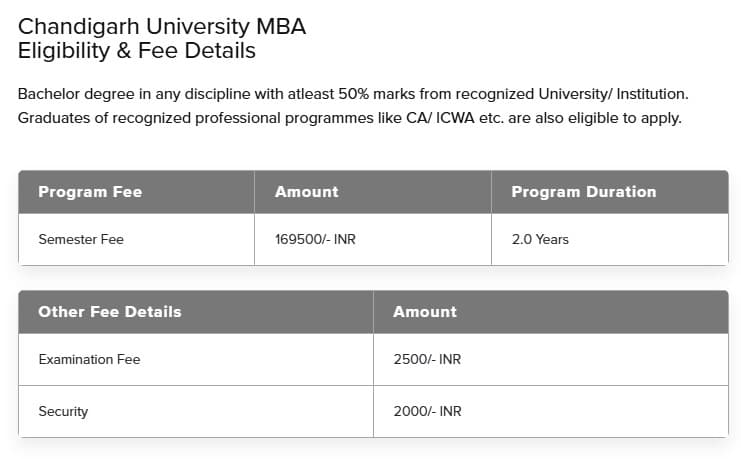Click the "169500/- INR" amount cell
The height and width of the screenshot is (459, 741).
click(315, 240)
